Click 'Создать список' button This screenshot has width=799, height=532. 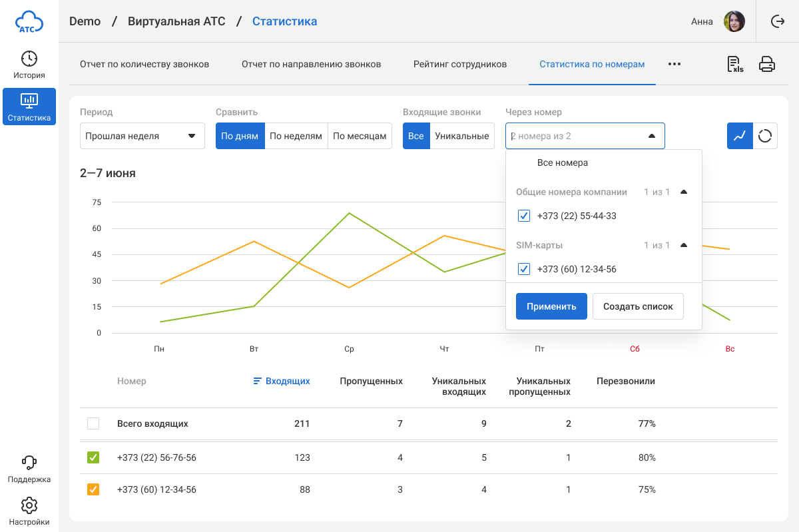tap(638, 306)
